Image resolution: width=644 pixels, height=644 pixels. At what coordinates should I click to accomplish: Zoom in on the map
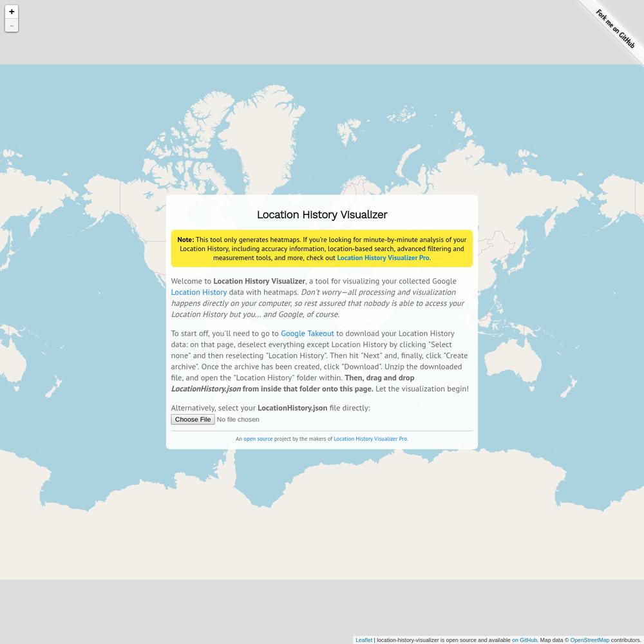[x=12, y=12]
